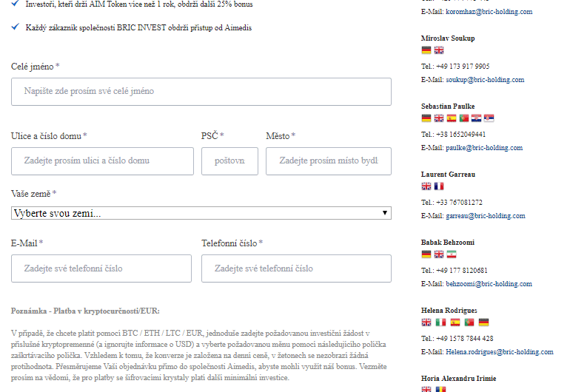Open the 'Vyberte svou zemi...' country dropdown

point(201,213)
